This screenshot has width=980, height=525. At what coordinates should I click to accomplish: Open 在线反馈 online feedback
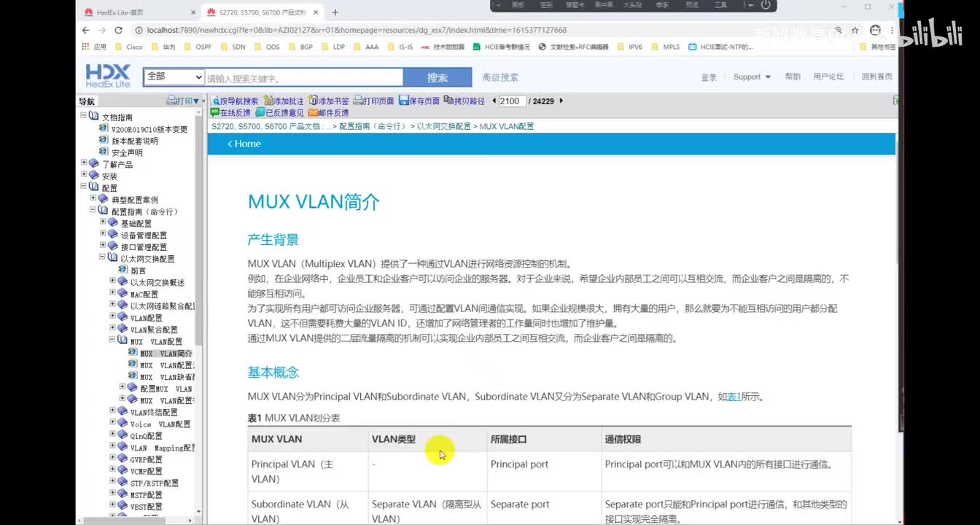pyautogui.click(x=230, y=113)
